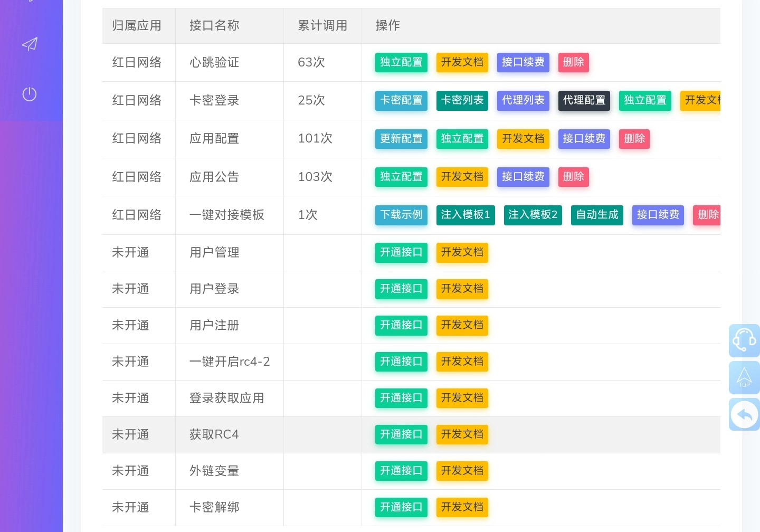This screenshot has width=760, height=532.
Task: Open 开发文档 for 心跳验证 row
Action: (x=462, y=62)
